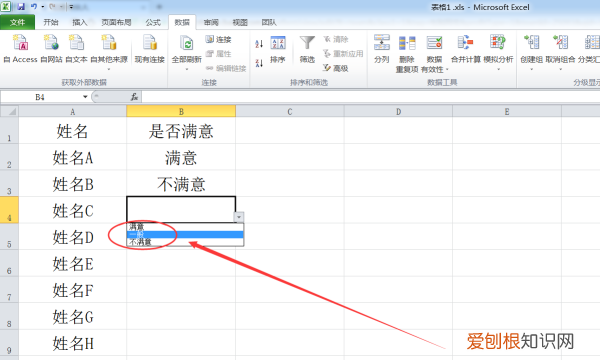The image size is (600, 360).
Task: Open the customize quick access toolbar dropdown
Action: click(x=71, y=7)
